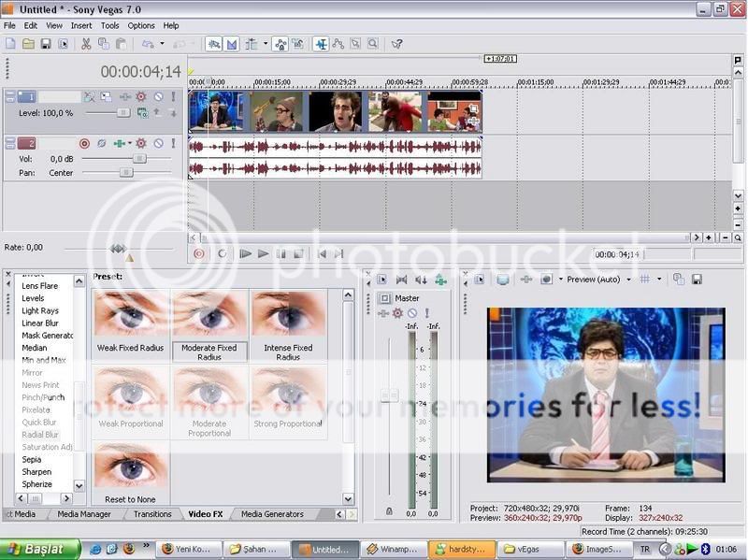Viewport: 748px width, 560px height.
Task: Open Track FX gear on audio track 2
Action: pos(141,143)
